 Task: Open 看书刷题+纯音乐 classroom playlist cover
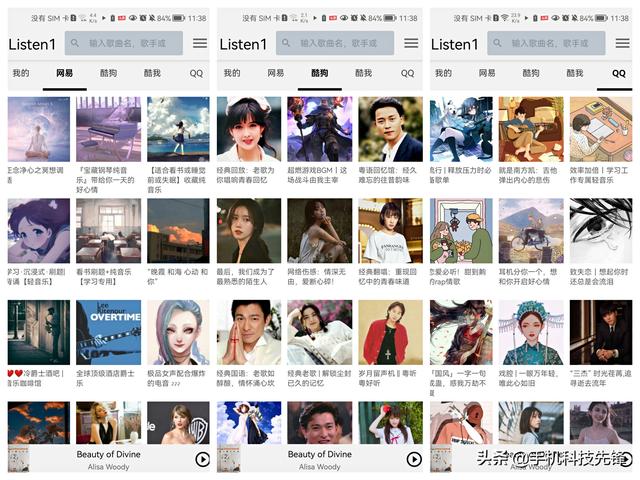109,231
